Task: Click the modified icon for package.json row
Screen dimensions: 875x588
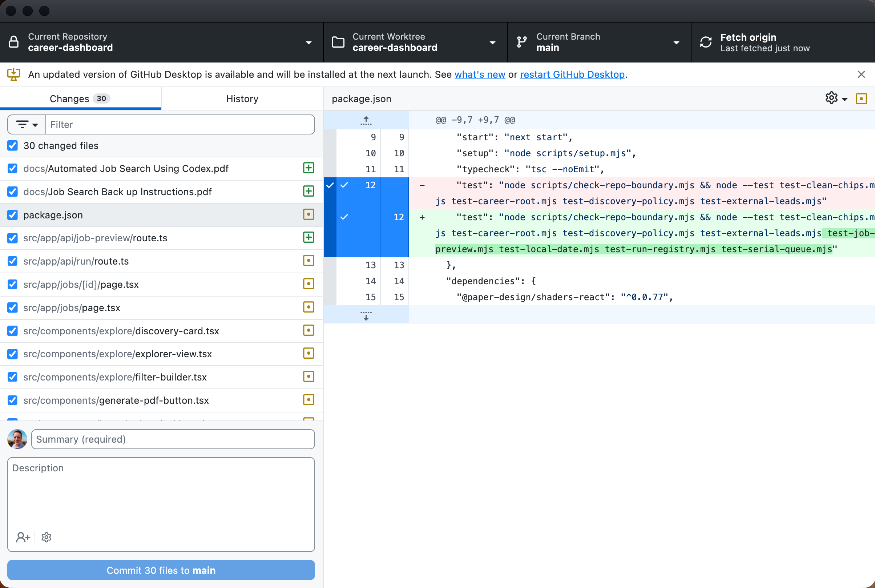Action: [x=309, y=214]
